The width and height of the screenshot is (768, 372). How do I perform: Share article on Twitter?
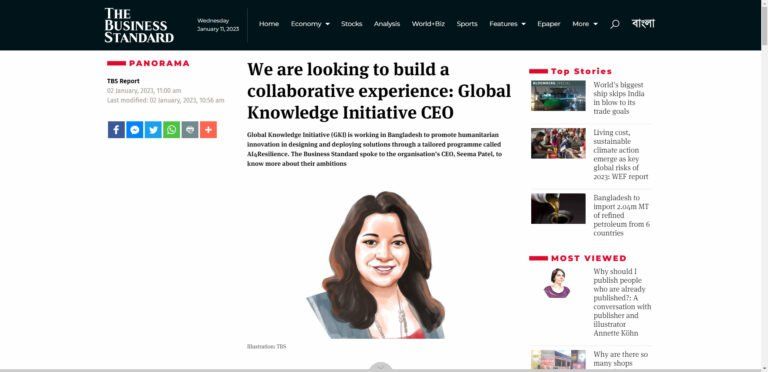click(153, 130)
